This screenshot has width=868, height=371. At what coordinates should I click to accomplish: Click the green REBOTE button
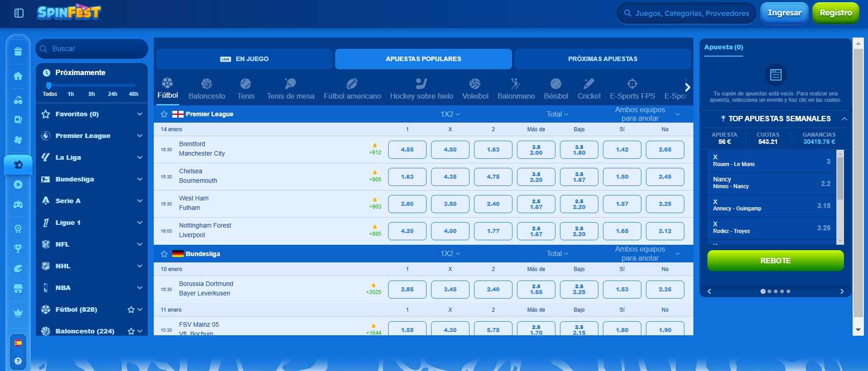coord(775,261)
